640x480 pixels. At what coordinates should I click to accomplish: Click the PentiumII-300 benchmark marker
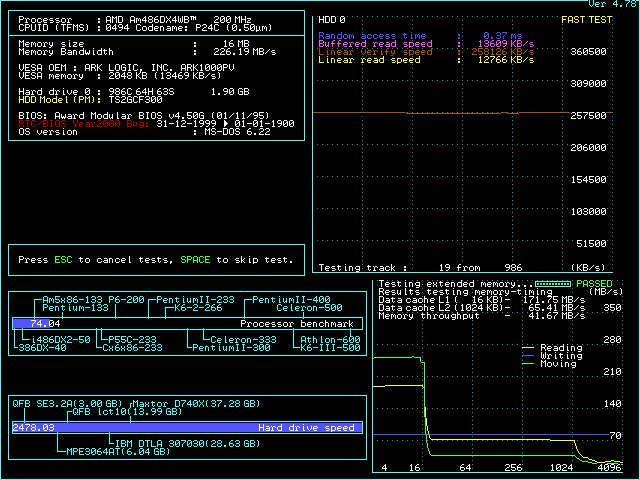coord(231,348)
